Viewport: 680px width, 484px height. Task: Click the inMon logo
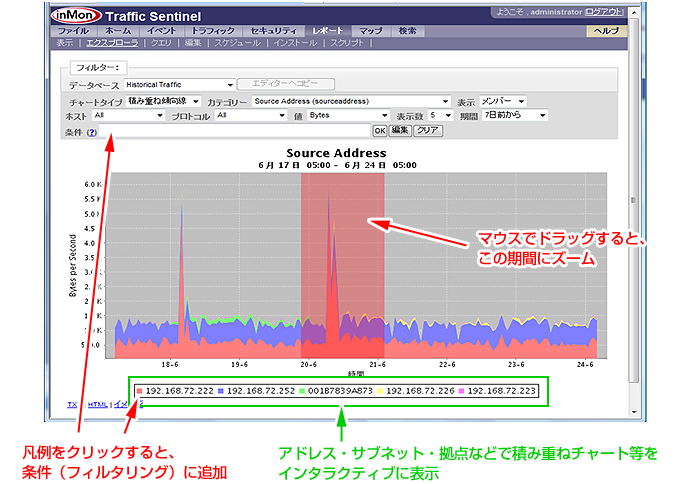point(75,15)
